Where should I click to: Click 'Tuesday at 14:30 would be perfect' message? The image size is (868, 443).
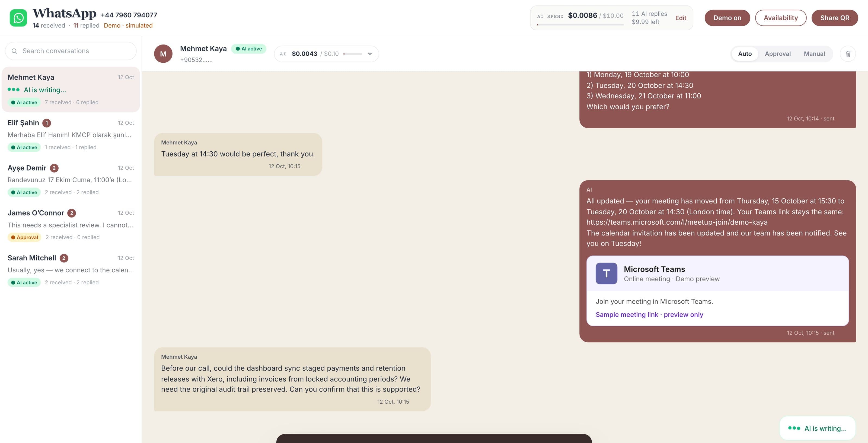pos(238,154)
